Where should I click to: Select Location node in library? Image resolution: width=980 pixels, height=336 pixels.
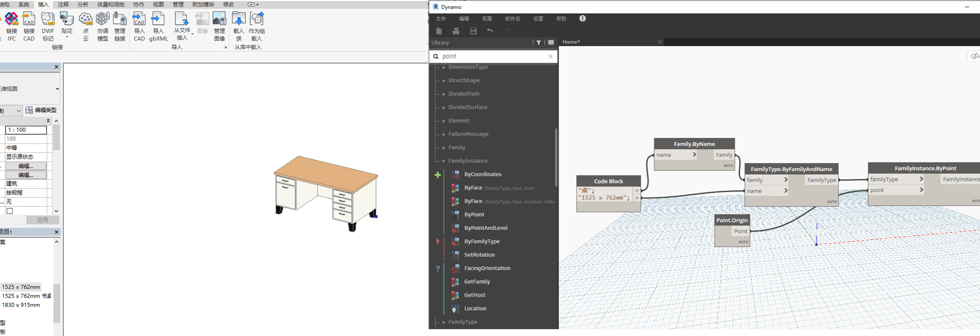pyautogui.click(x=475, y=309)
